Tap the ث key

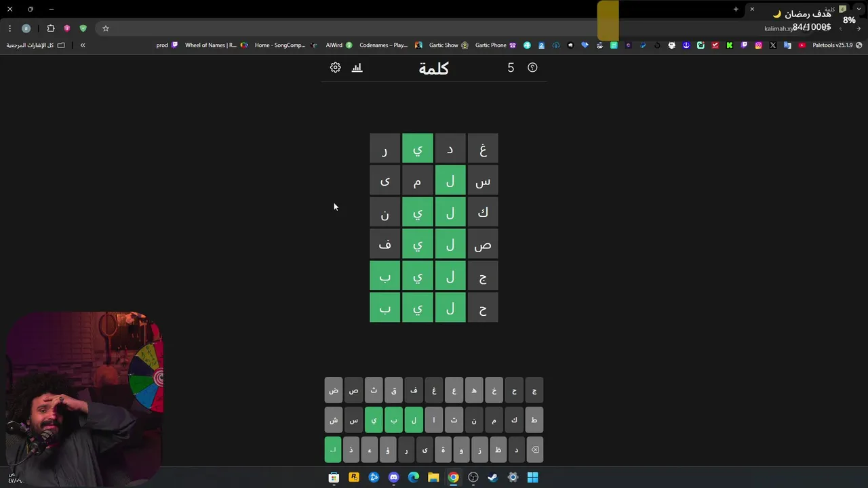point(374,390)
